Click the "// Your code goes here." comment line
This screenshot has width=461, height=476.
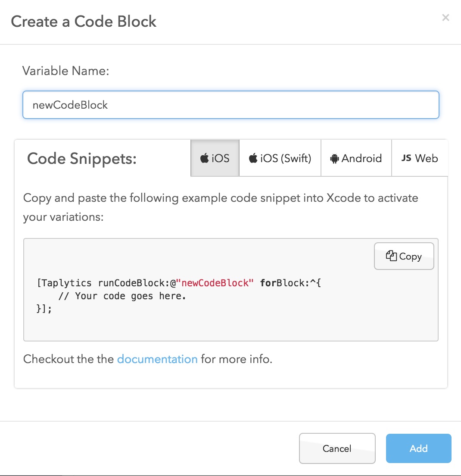pos(122,296)
